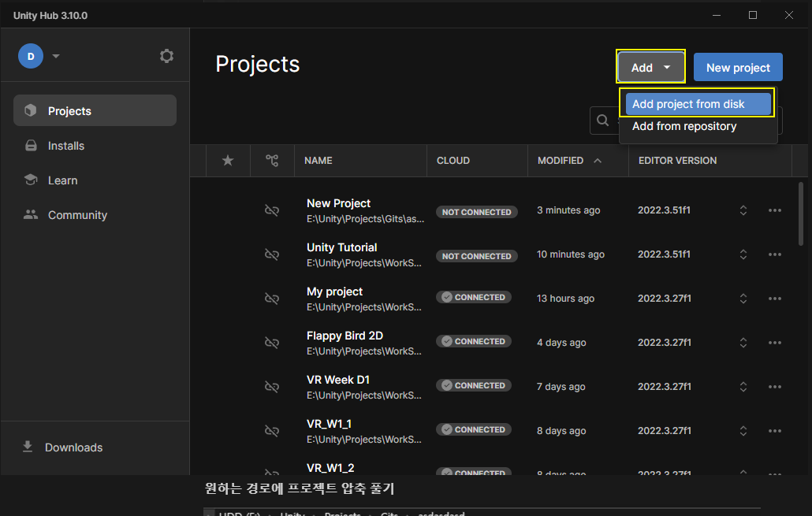Click the 2022.3.27f1 version for My project

[665, 298]
